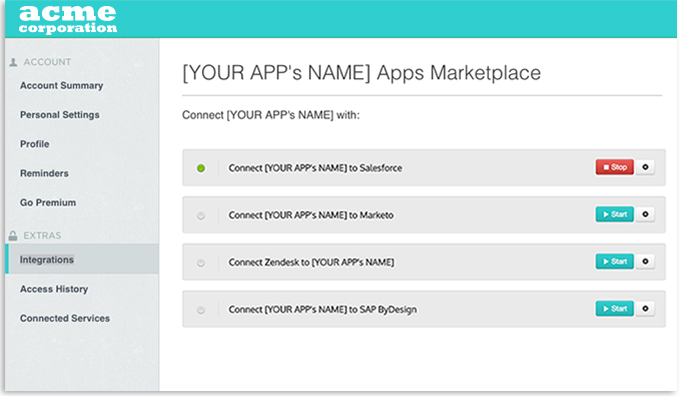Image resolution: width=680 pixels, height=396 pixels.
Task: Open Go Premium page
Action: [48, 203]
